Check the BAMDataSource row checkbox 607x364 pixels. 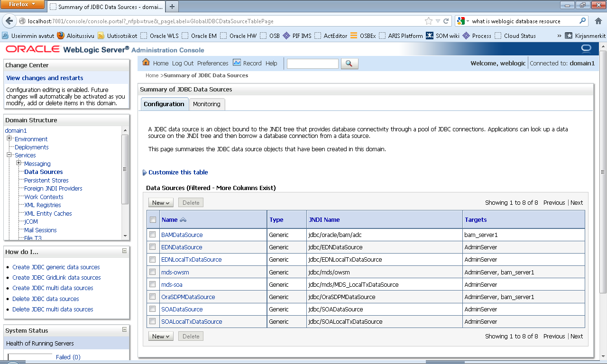point(152,235)
